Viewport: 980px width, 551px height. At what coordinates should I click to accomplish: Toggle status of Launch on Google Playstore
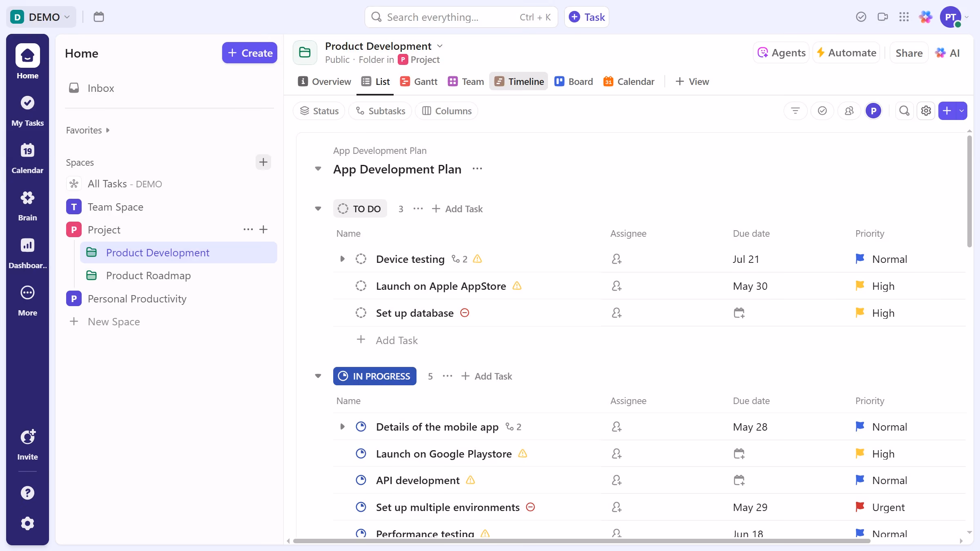coord(361,453)
